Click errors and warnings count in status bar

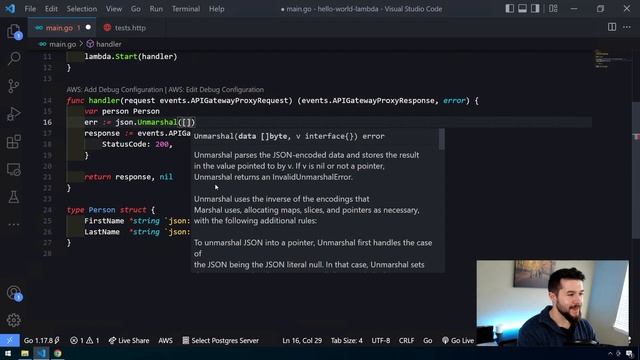click(84, 340)
